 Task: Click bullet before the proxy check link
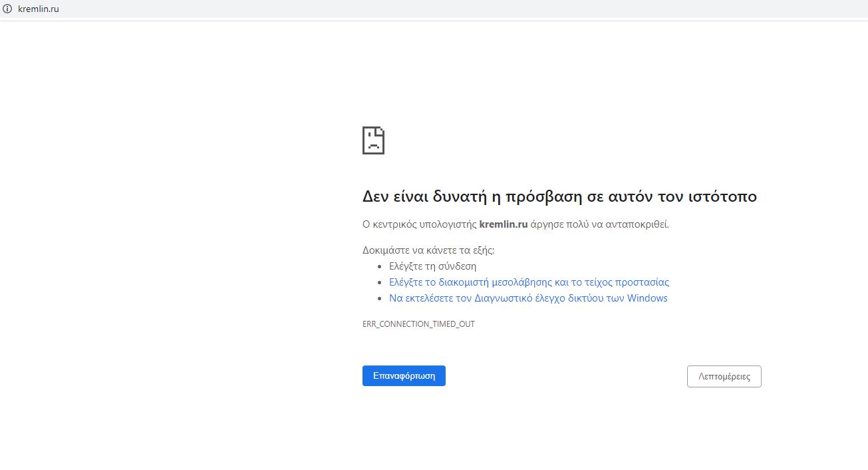tap(380, 283)
